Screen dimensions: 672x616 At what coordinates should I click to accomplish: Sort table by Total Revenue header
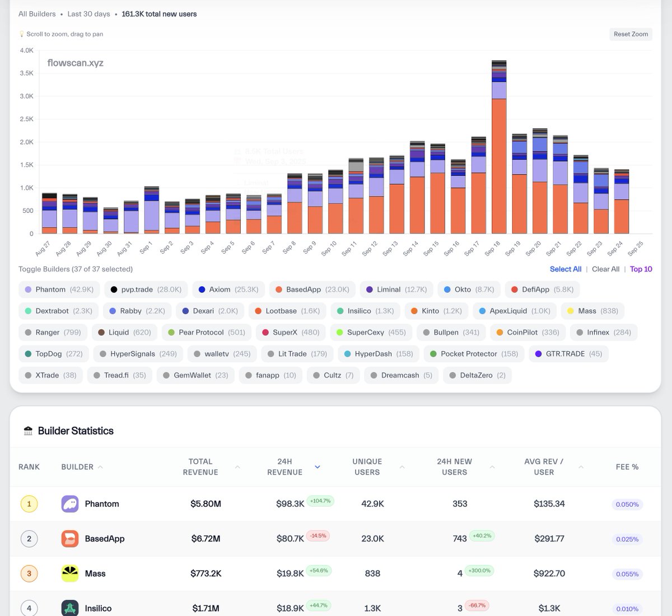coord(200,467)
